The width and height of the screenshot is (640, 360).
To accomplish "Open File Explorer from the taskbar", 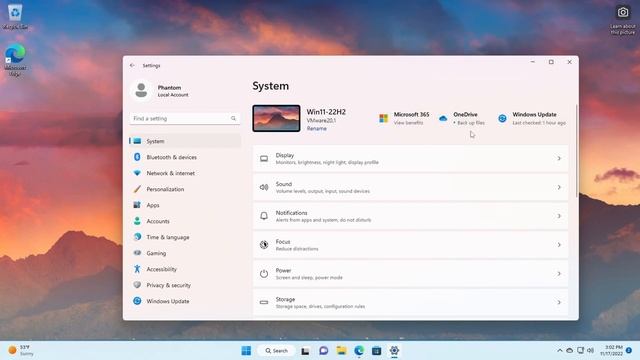I will pyautogui.click(x=341, y=351).
